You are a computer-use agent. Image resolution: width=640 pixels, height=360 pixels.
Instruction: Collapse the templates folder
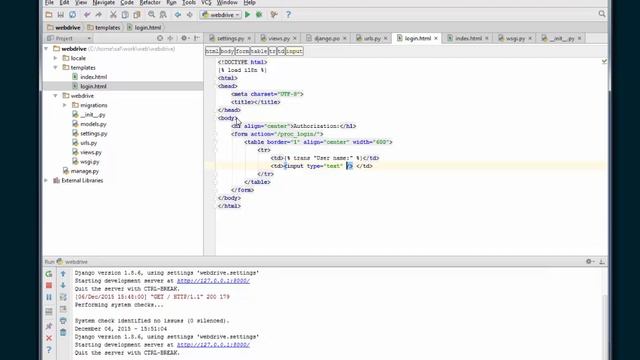point(56,67)
